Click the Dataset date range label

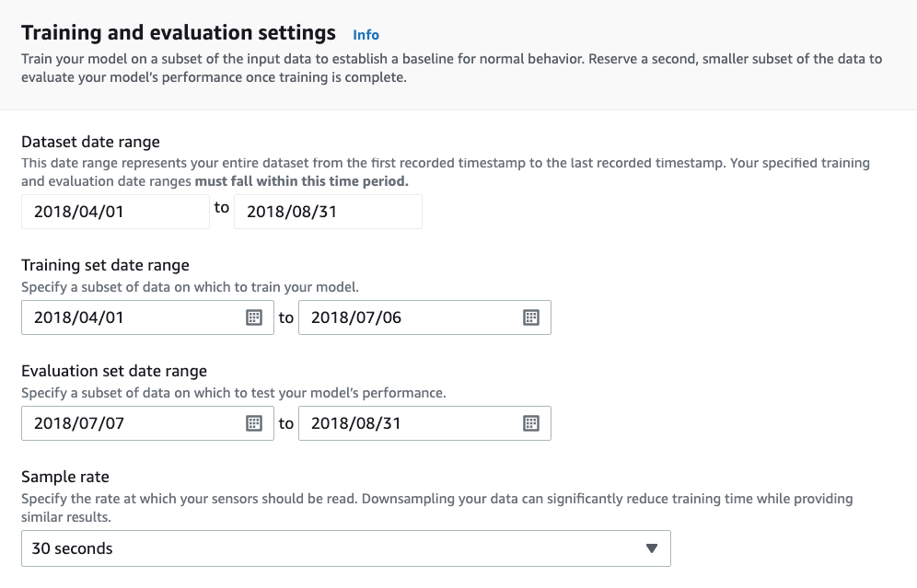click(90, 142)
